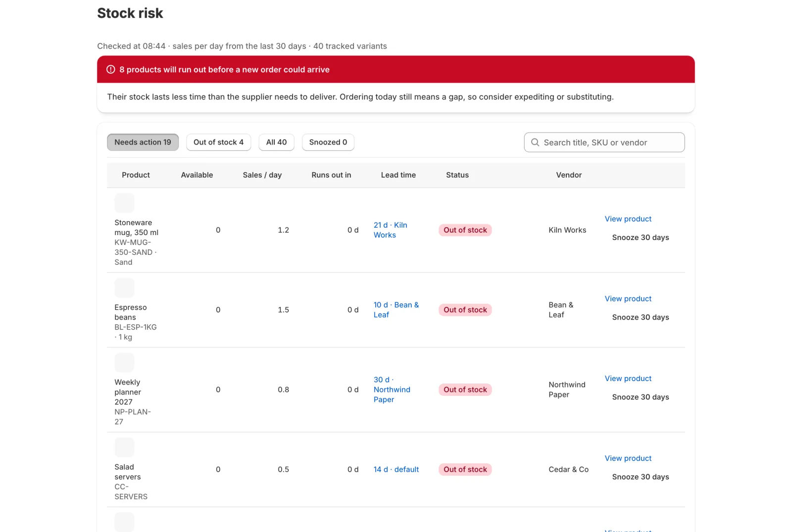
Task: Open Weekly planner 2027 product thumbnail
Action: pyautogui.click(x=124, y=362)
